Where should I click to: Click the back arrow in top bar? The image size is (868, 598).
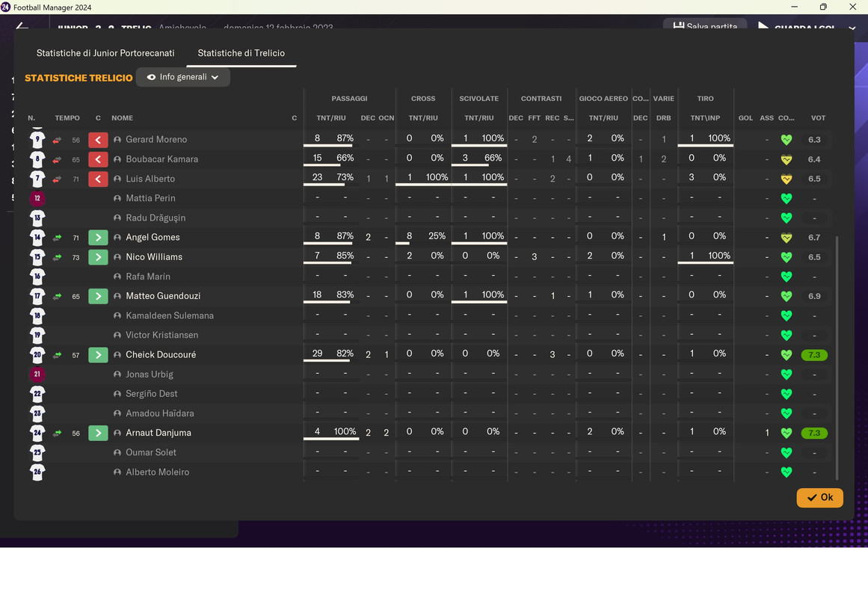(22, 26)
